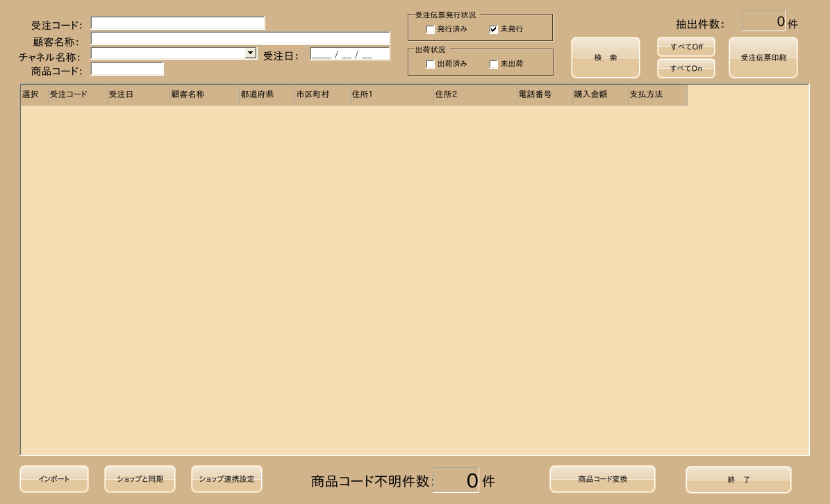Click the 検索 search button

click(606, 58)
